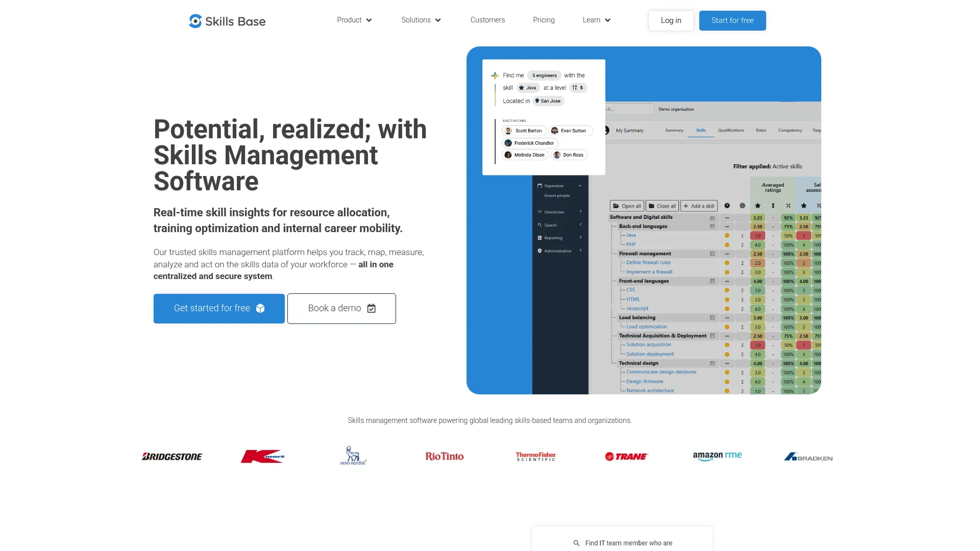The height and width of the screenshot is (551, 980).
Task: Click the Bradken logo
Action: (808, 457)
